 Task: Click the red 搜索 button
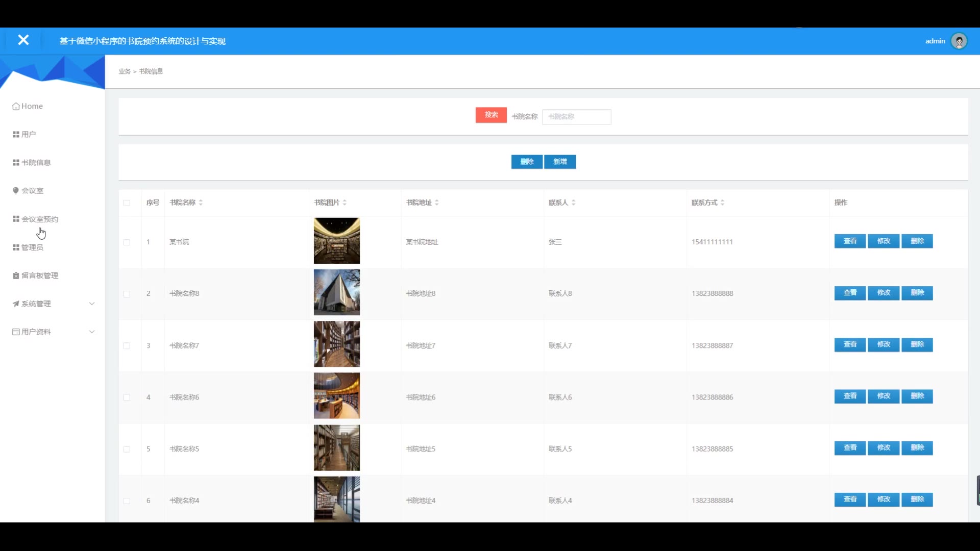(491, 115)
